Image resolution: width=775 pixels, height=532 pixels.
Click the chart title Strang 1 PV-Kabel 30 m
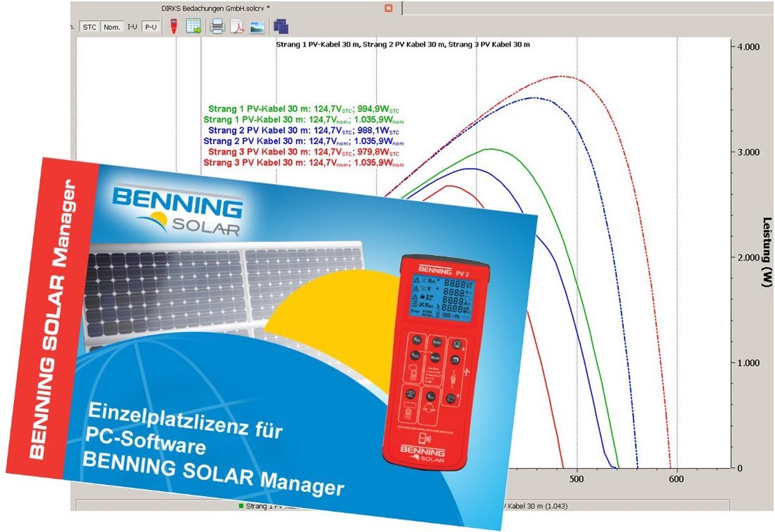pyautogui.click(x=402, y=45)
